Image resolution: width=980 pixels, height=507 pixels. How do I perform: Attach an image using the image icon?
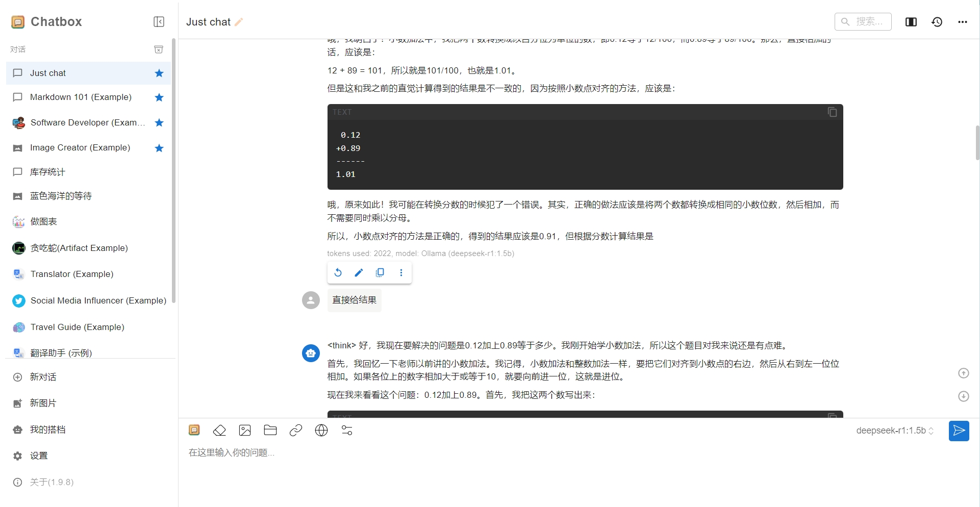(x=245, y=430)
